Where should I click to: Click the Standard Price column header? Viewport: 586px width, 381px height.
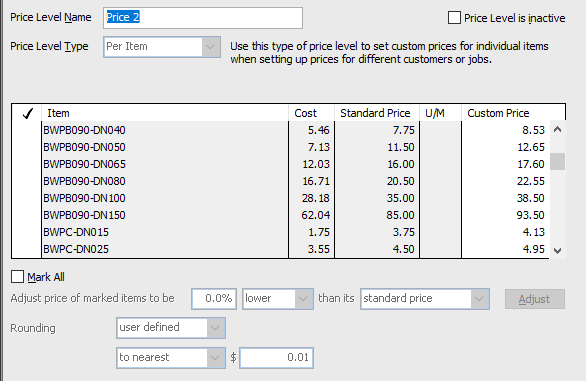pos(377,113)
